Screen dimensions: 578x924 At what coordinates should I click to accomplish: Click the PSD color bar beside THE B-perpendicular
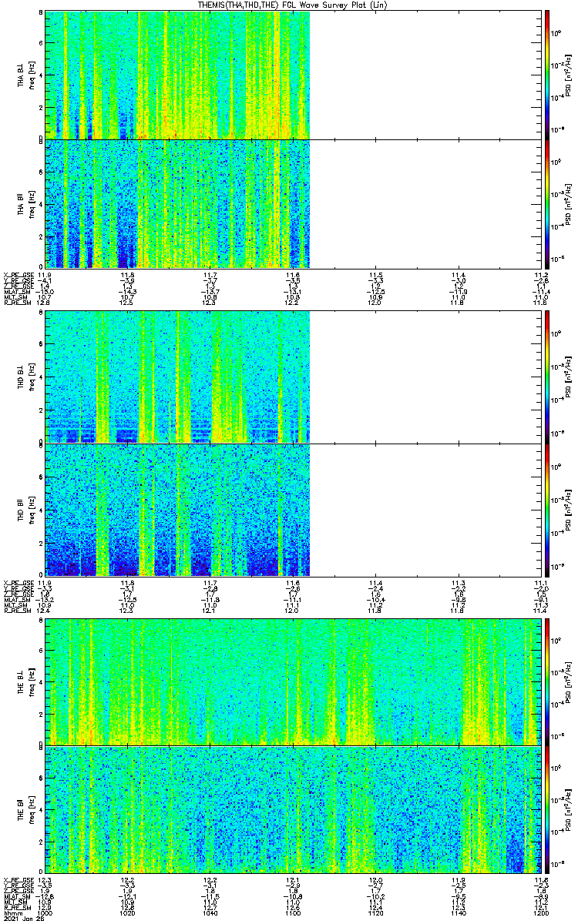tap(547, 681)
